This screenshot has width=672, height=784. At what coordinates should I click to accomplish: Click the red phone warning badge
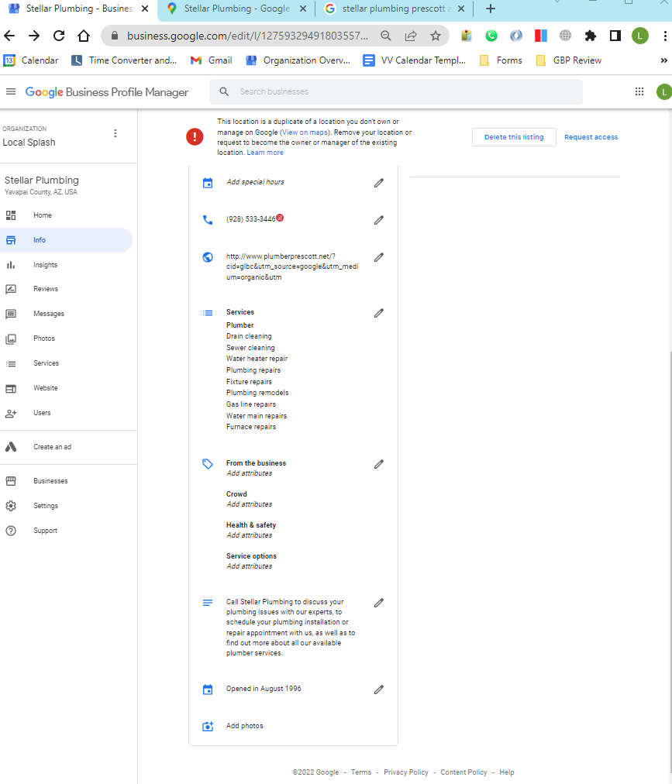point(281,218)
